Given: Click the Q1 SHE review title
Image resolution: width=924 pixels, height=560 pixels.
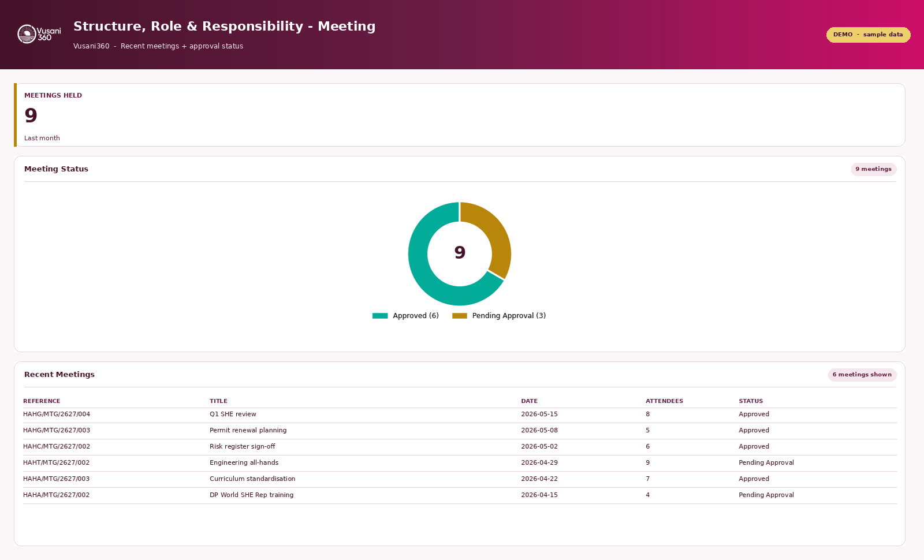Looking at the screenshot, I should [233, 415].
